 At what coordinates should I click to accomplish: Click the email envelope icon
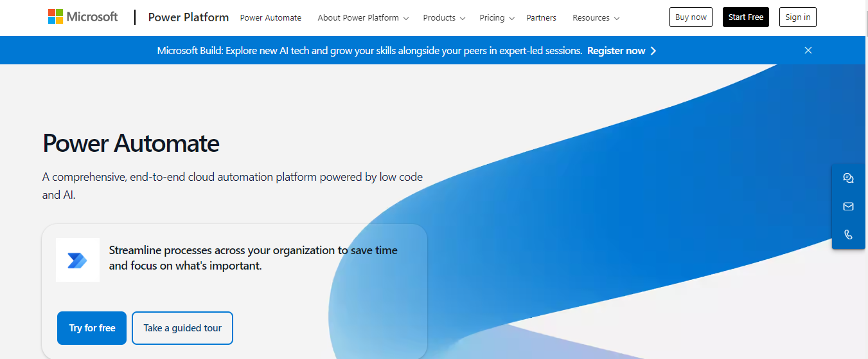pyautogui.click(x=848, y=207)
